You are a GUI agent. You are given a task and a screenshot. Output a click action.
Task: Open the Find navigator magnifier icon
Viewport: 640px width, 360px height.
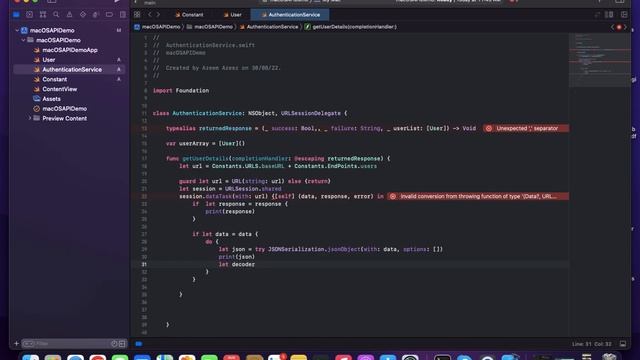56,15
